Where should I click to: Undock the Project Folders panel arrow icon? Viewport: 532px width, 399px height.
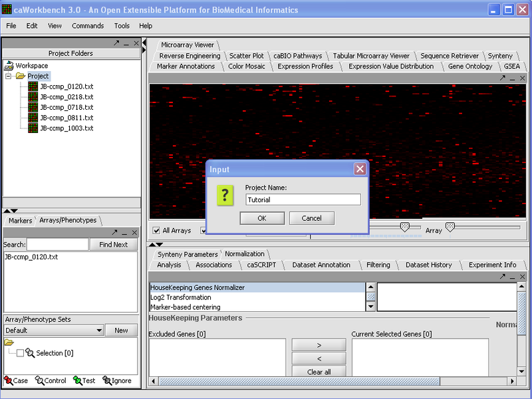(x=116, y=43)
